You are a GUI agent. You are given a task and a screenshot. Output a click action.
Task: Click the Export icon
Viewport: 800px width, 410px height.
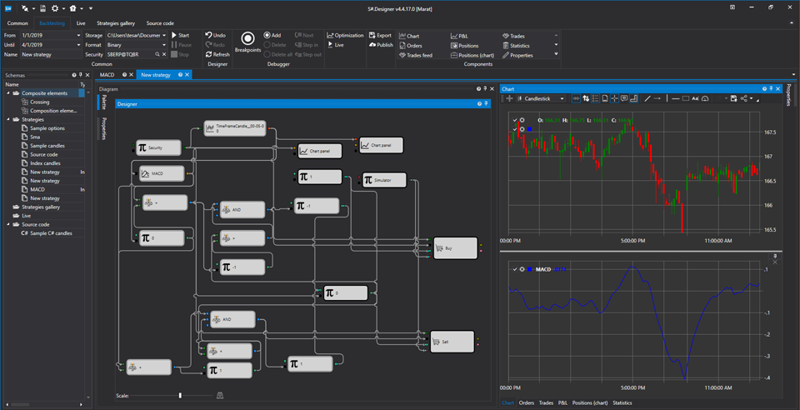[380, 35]
